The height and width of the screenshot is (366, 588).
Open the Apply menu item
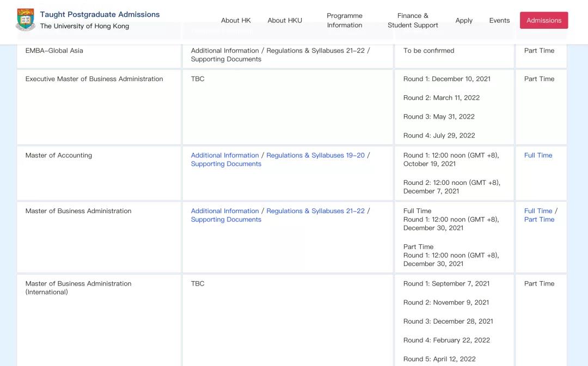pyautogui.click(x=464, y=20)
